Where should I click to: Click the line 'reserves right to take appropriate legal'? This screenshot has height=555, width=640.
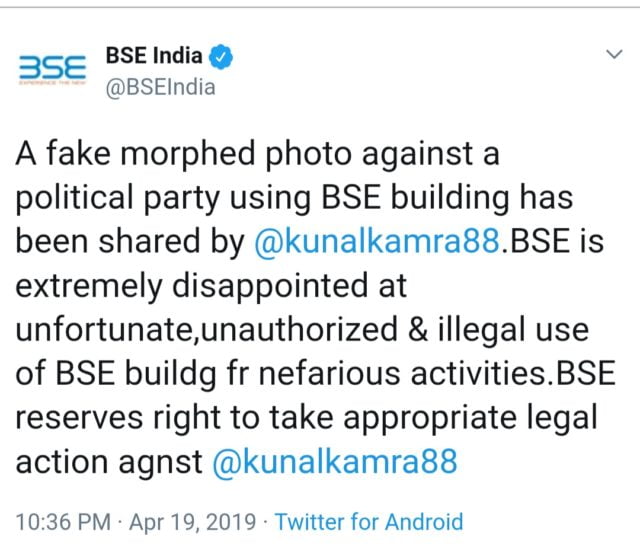click(x=314, y=418)
